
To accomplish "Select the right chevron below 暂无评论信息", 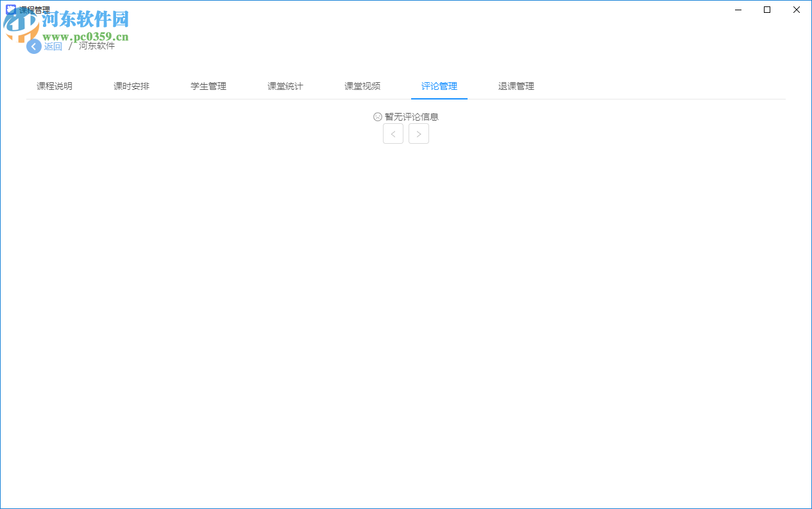I will click(x=418, y=134).
